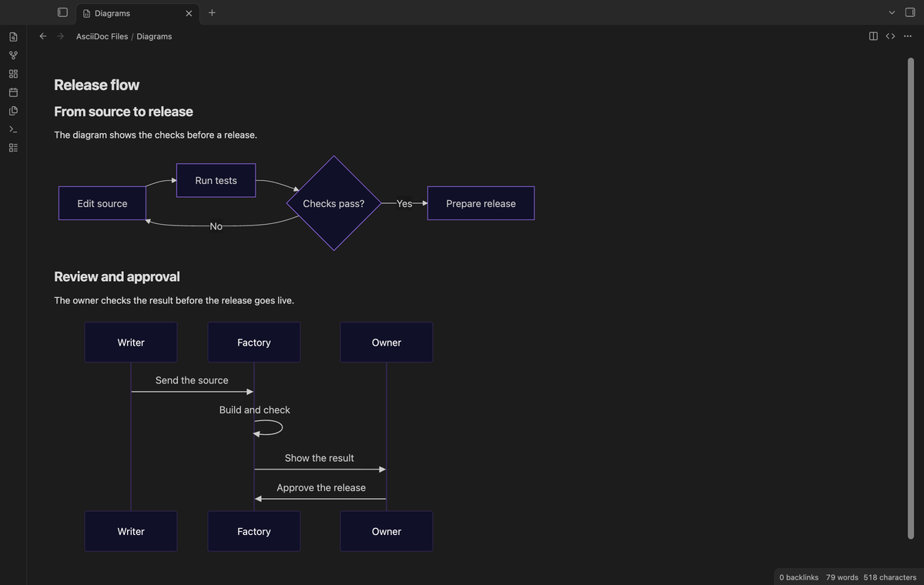Click the Release flow heading
The width and height of the screenshot is (924, 585).
point(97,85)
